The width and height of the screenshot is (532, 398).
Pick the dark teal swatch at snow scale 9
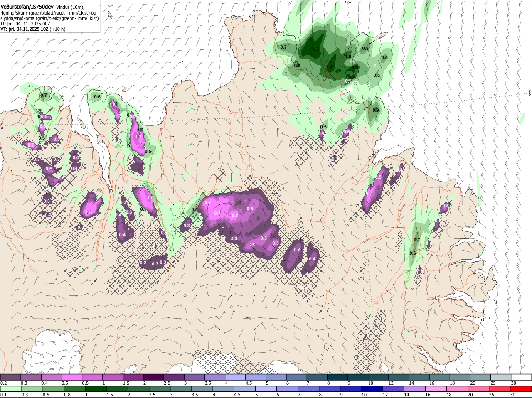click(358, 377)
